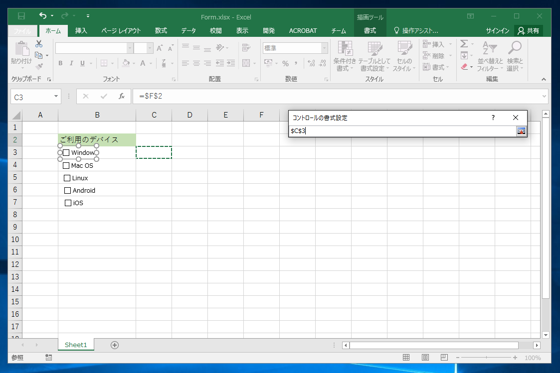Screen dimensions: 560x373
Task: Click the Format Painter brush icon
Action: (39, 66)
